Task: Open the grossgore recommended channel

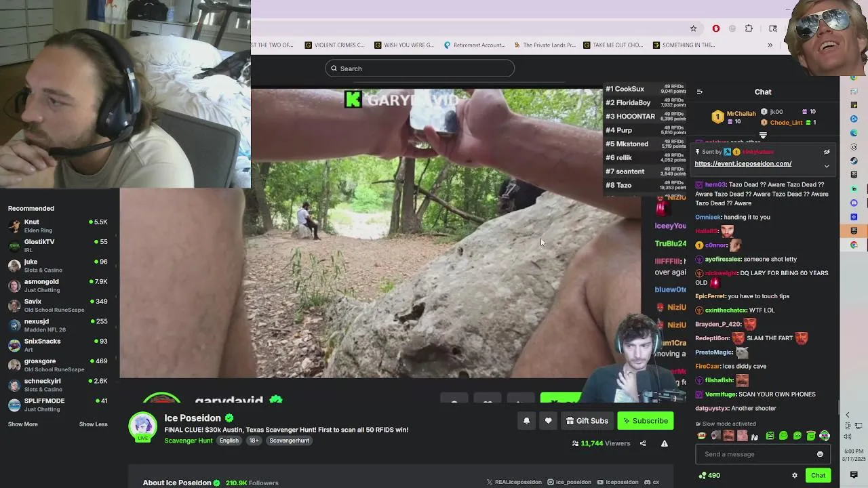Action: click(x=57, y=365)
